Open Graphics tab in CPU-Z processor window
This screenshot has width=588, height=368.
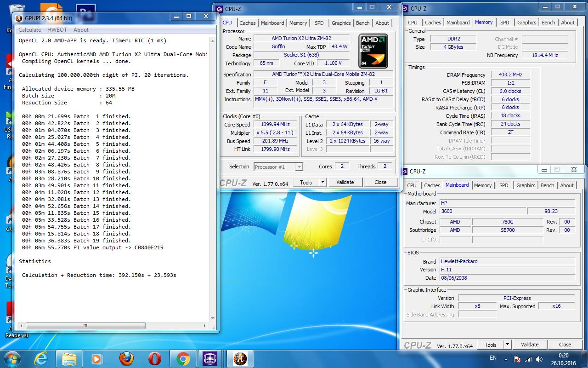341,23
